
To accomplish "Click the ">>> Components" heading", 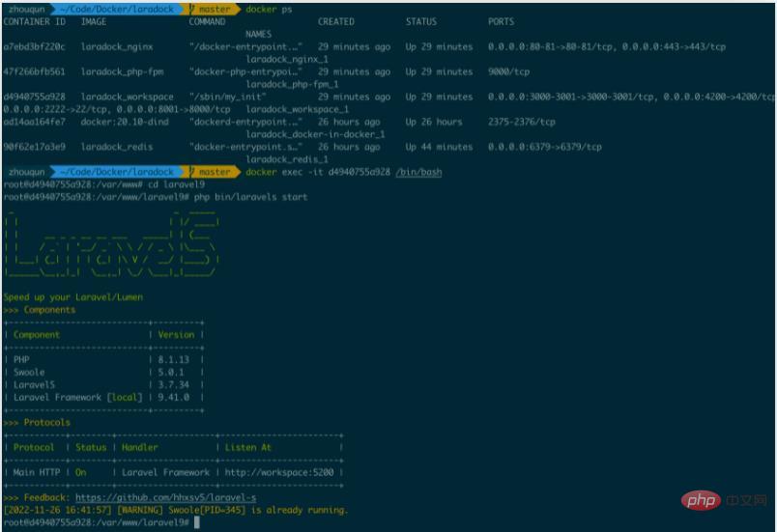I will click(40, 310).
